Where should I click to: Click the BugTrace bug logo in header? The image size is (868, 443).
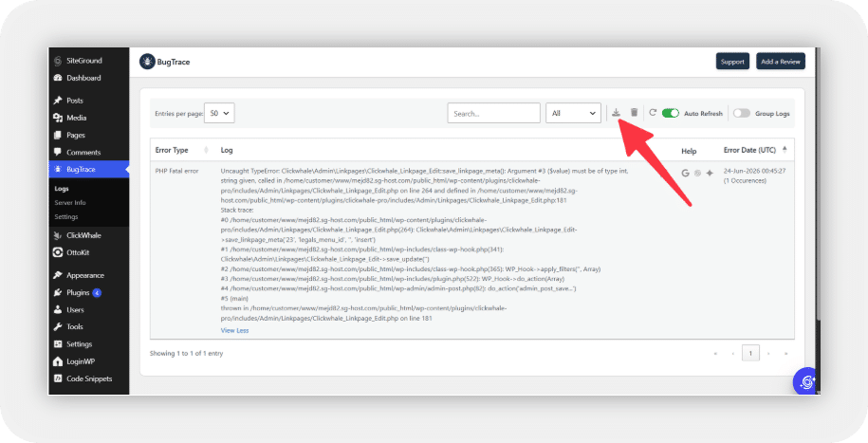pos(147,62)
